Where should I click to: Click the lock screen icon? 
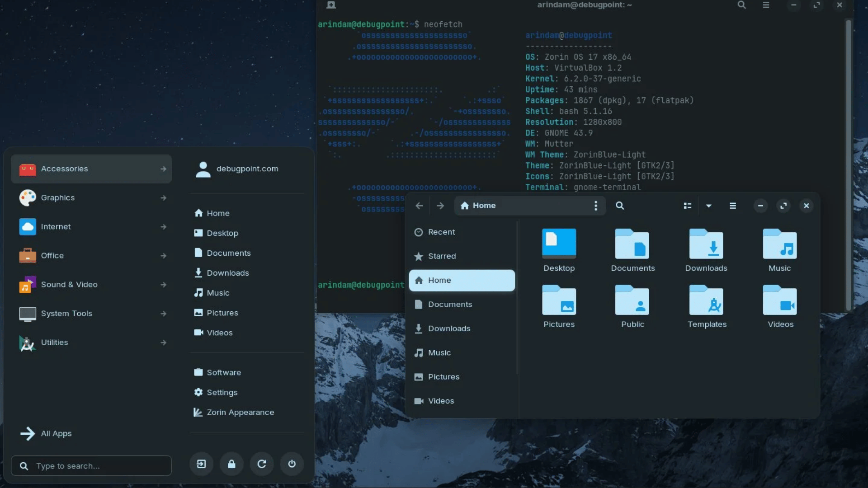[231, 464]
